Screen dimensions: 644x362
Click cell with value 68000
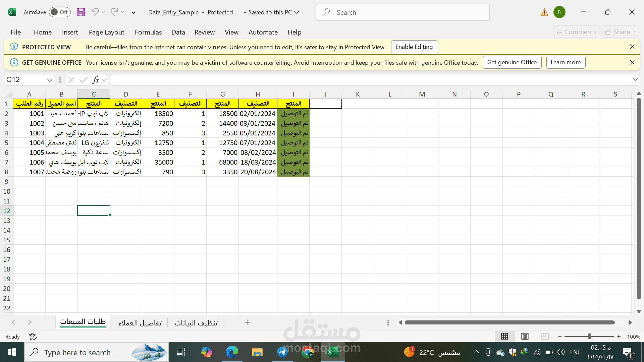click(x=222, y=162)
